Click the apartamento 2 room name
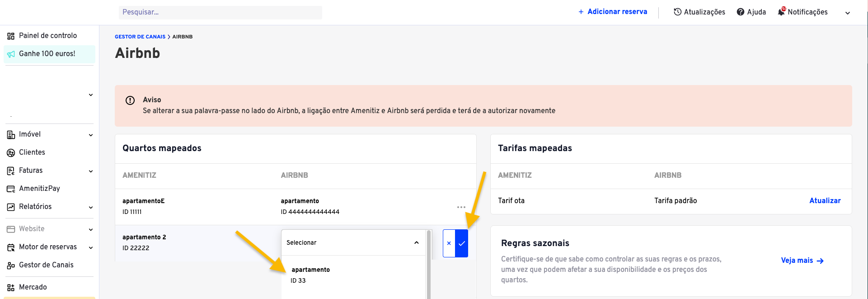 [144, 237]
